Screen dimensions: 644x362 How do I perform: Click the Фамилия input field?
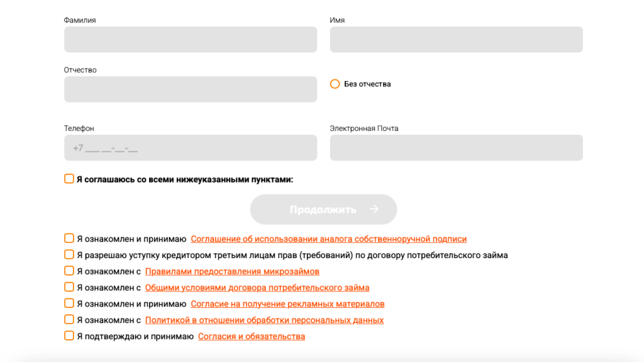point(190,40)
